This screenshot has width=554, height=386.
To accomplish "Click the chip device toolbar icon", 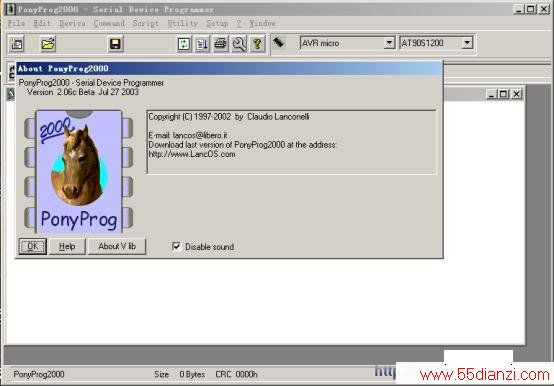I will [279, 42].
